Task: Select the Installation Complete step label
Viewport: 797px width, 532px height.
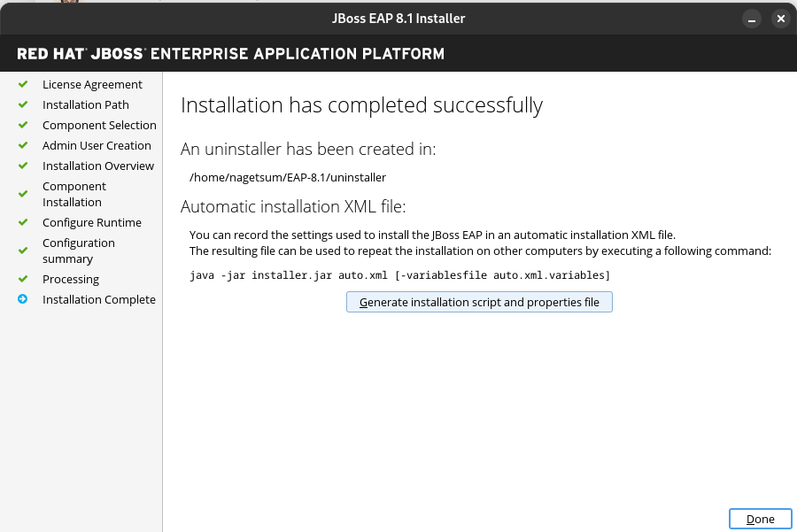Action: (99, 300)
